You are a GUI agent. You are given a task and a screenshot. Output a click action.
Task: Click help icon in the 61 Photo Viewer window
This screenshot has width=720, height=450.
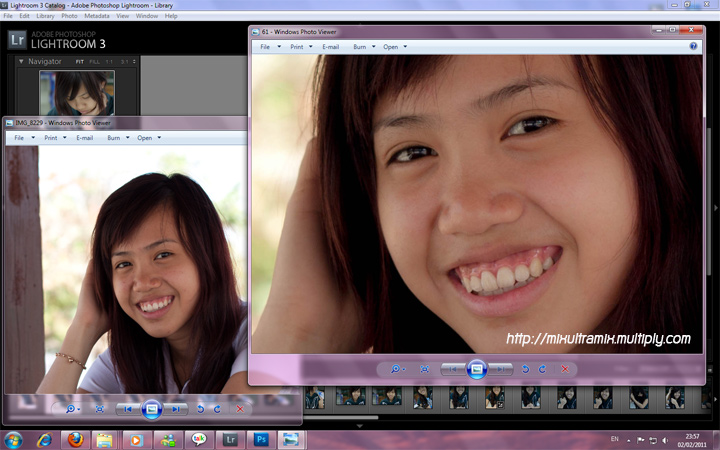pos(693,46)
